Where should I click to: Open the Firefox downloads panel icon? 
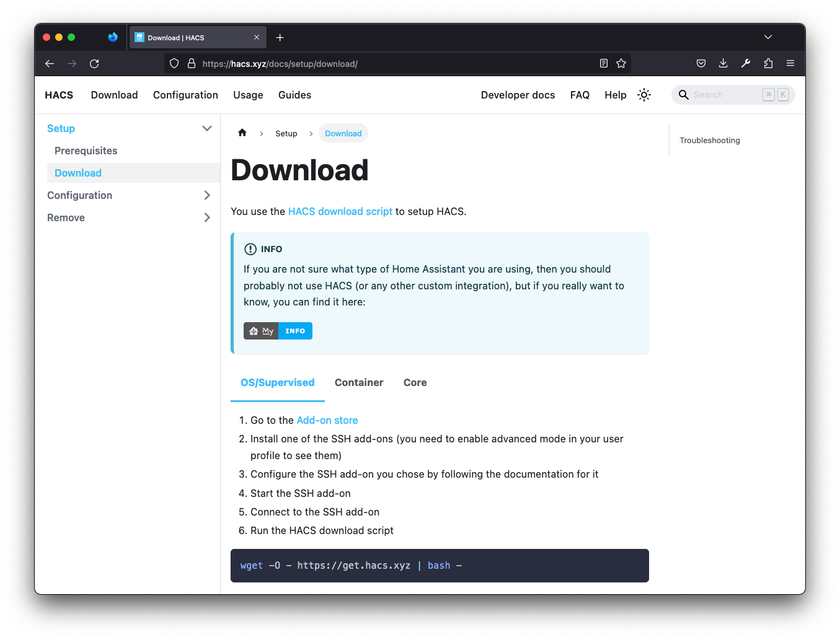723,63
